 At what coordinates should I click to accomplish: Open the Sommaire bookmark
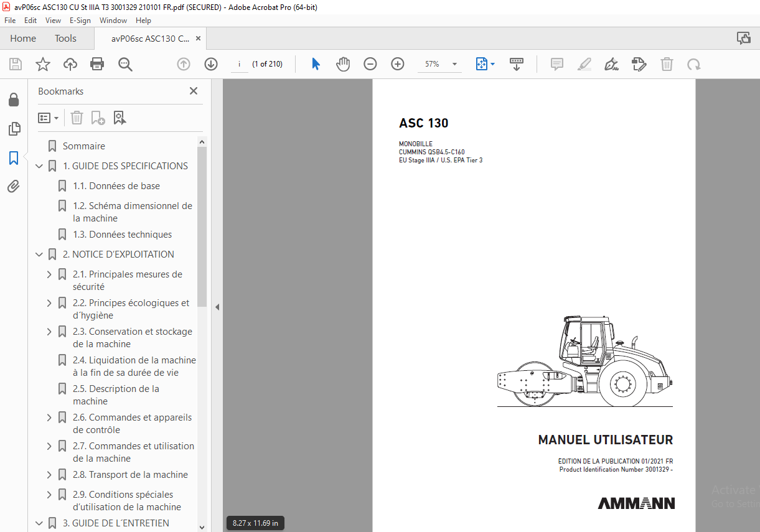click(x=84, y=146)
